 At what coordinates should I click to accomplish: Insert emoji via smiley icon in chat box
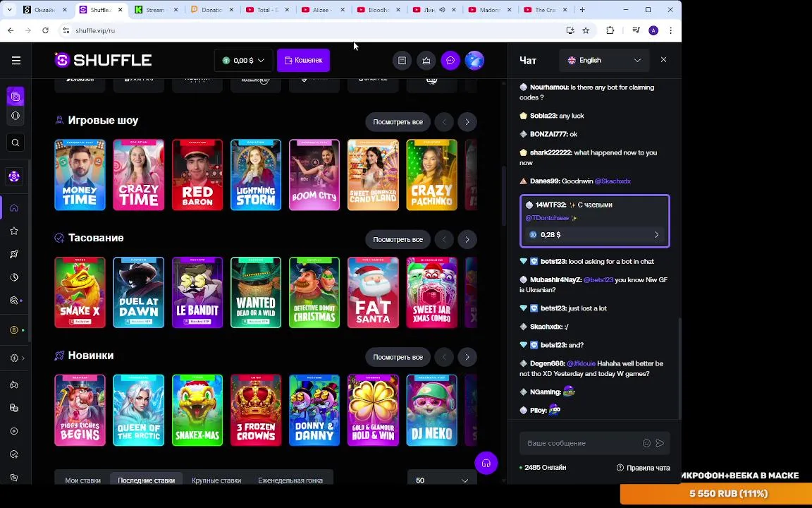click(646, 443)
